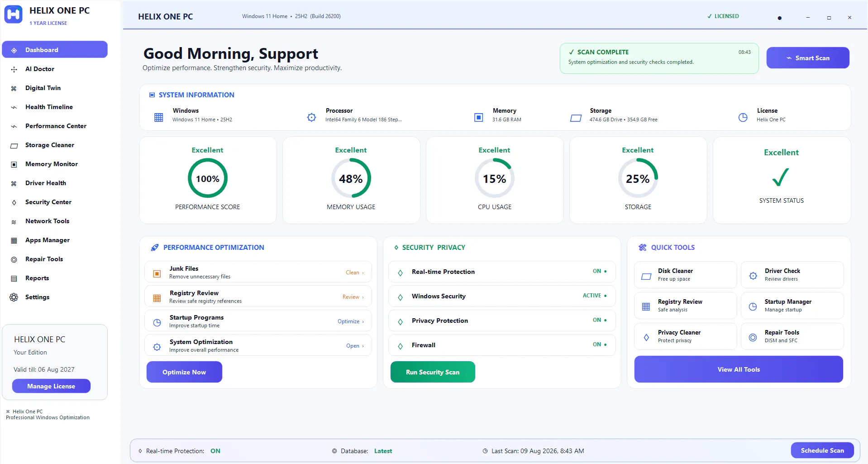Click Clean arrow for Junk Files
The image size is (868, 464).
(x=355, y=273)
